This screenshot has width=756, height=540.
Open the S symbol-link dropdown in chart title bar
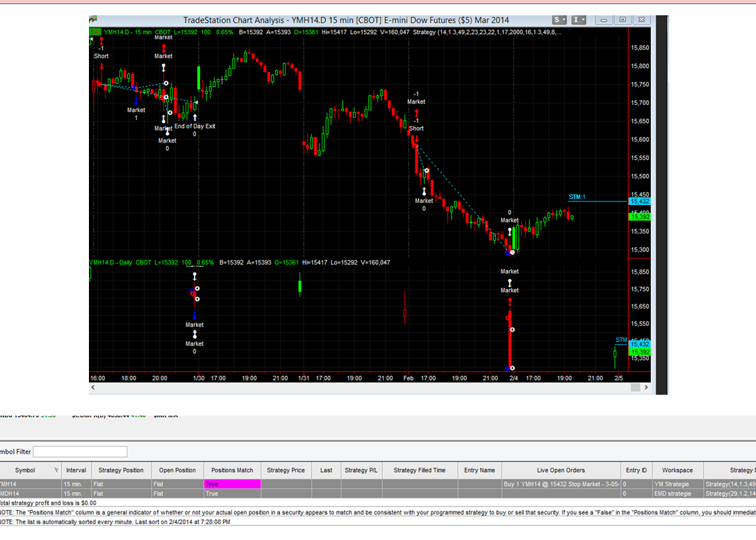pos(559,19)
